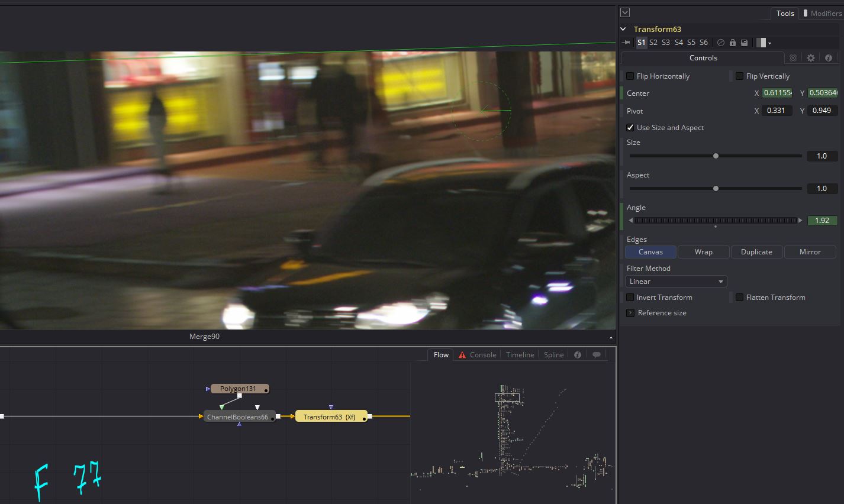844x504 pixels.
Task: Switch to the Flow tab
Action: 441,355
